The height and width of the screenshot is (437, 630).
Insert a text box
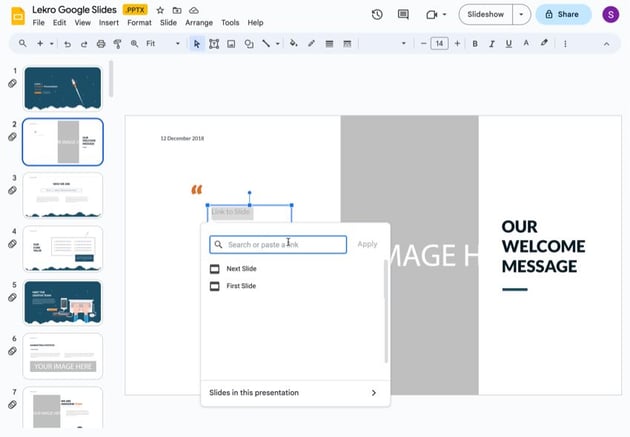pyautogui.click(x=214, y=44)
